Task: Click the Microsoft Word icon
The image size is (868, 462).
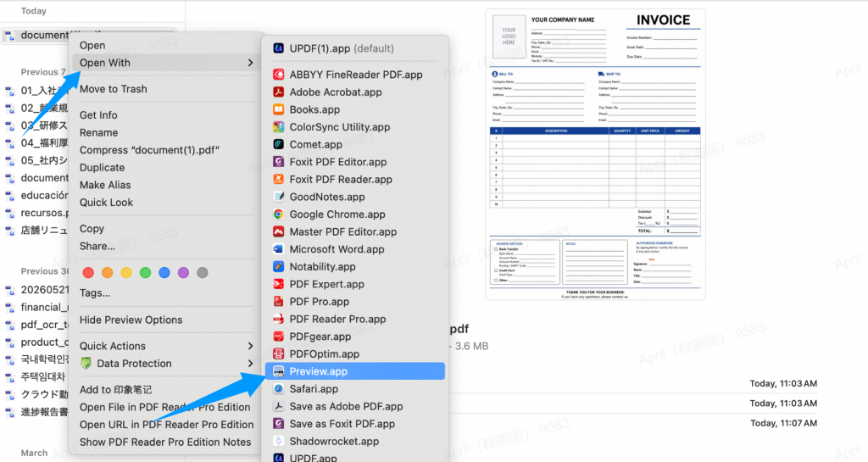Action: click(x=278, y=249)
